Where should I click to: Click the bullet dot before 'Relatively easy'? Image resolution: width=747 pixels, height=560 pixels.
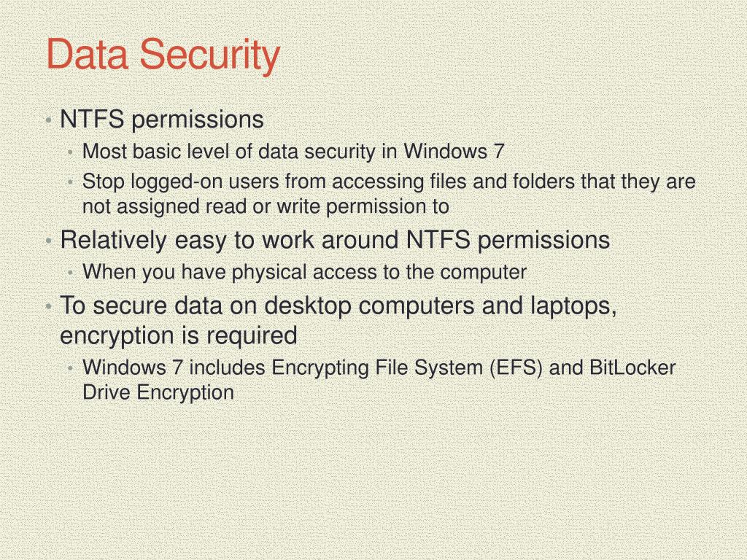pos(49,241)
